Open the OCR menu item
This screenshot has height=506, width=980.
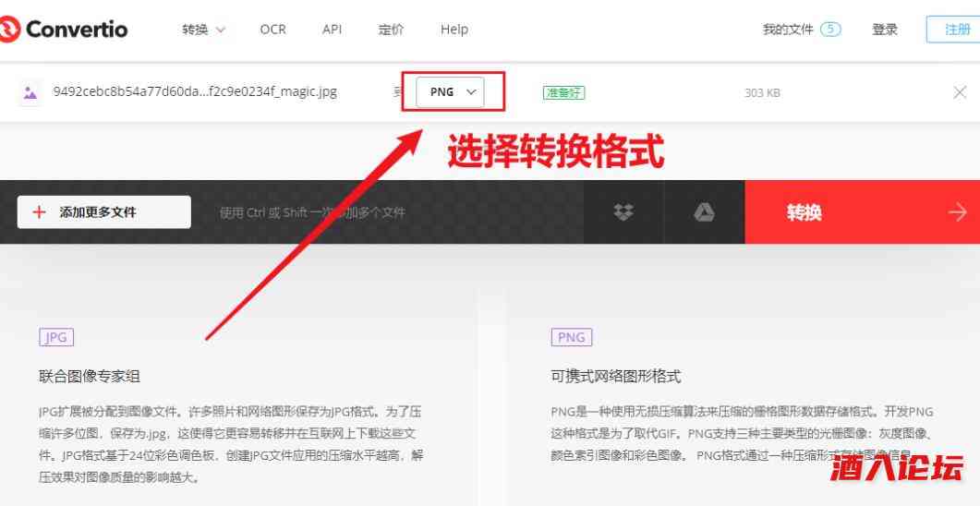click(x=272, y=30)
